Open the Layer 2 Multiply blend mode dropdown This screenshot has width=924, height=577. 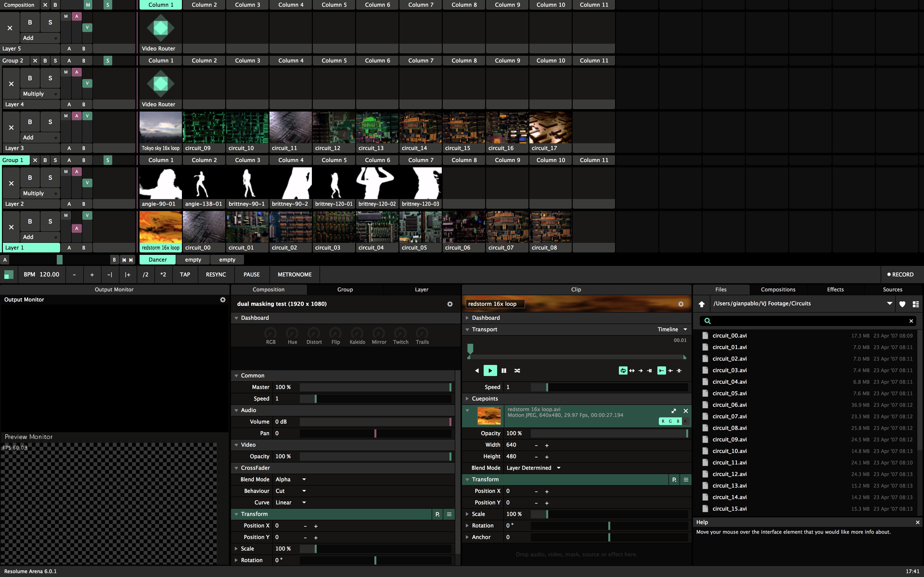pyautogui.click(x=40, y=193)
